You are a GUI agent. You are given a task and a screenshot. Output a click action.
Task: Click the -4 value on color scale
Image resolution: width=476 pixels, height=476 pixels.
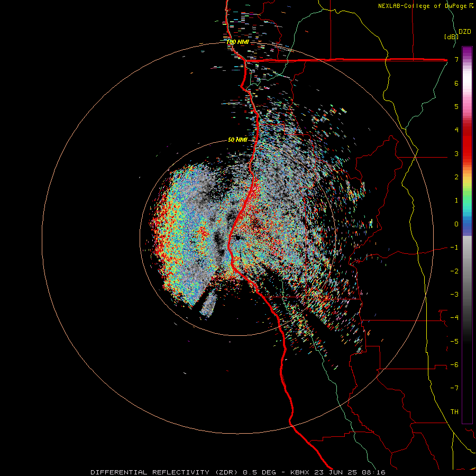[x=454, y=318]
